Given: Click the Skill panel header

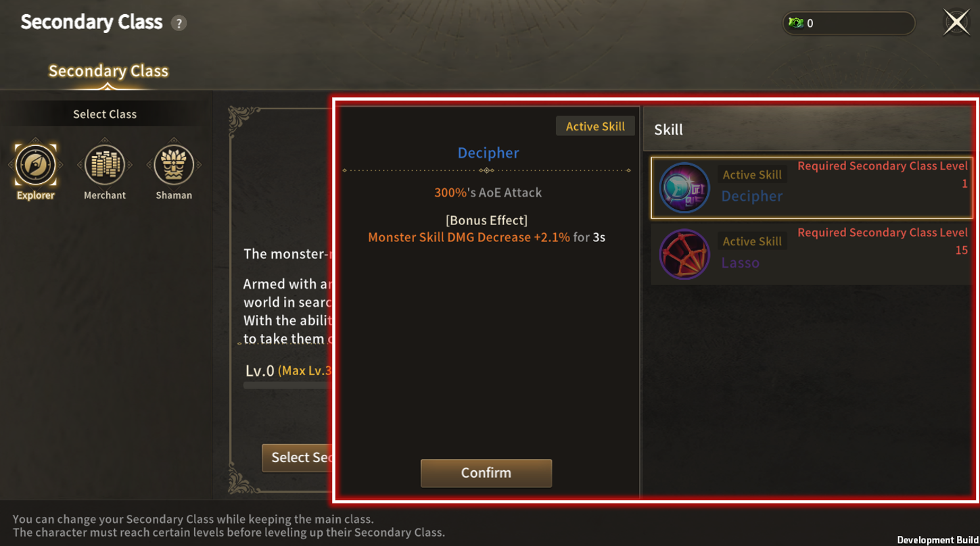Looking at the screenshot, I should click(810, 129).
